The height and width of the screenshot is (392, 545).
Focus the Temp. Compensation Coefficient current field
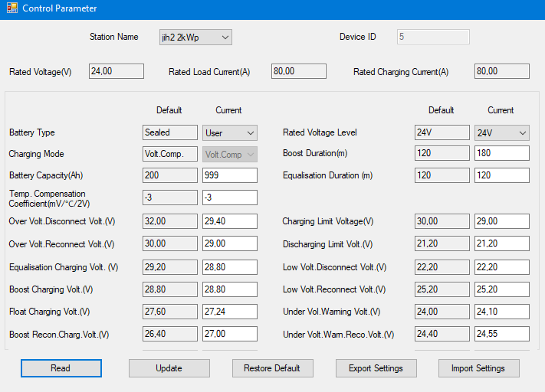pyautogui.click(x=229, y=198)
